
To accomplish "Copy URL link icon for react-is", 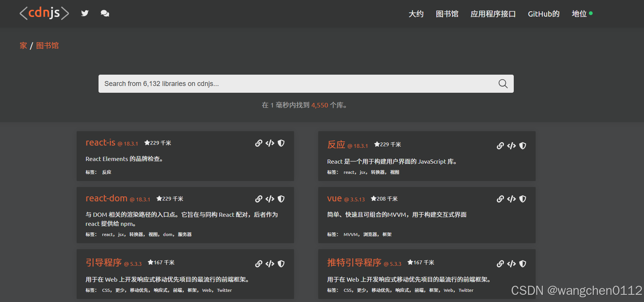I will click(x=259, y=143).
